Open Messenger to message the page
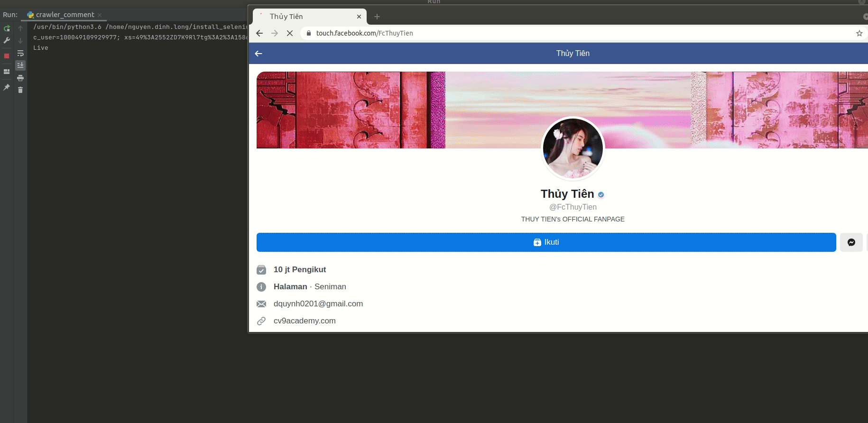Screen dimensions: 868x423 tap(851, 242)
